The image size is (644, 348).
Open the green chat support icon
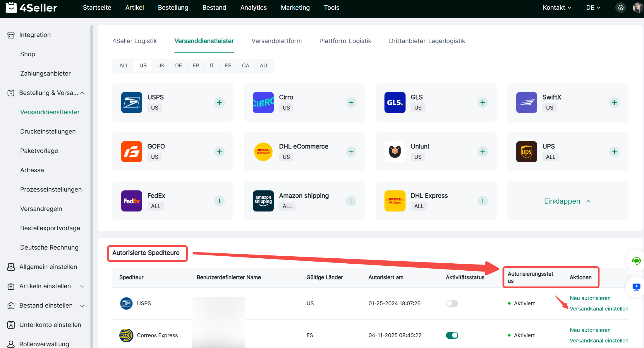[x=636, y=261]
